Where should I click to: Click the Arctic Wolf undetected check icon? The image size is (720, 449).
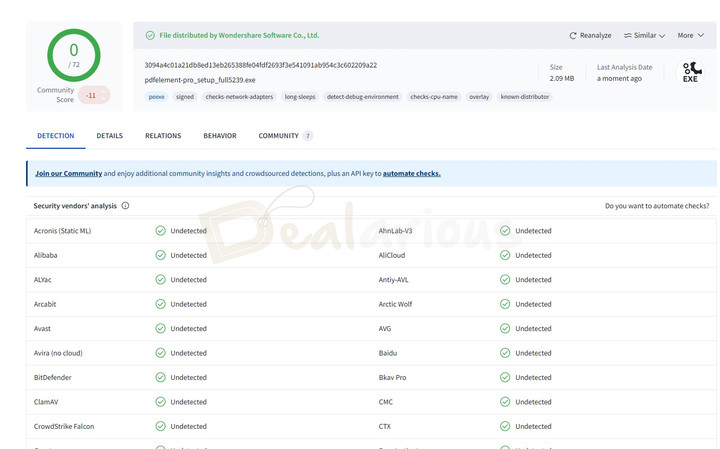(x=505, y=304)
